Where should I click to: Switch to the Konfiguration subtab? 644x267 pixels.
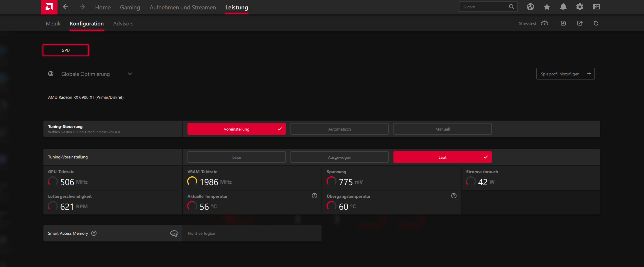[x=87, y=23]
